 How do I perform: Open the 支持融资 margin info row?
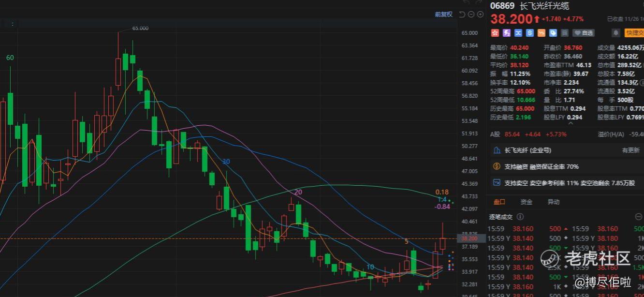[567, 166]
